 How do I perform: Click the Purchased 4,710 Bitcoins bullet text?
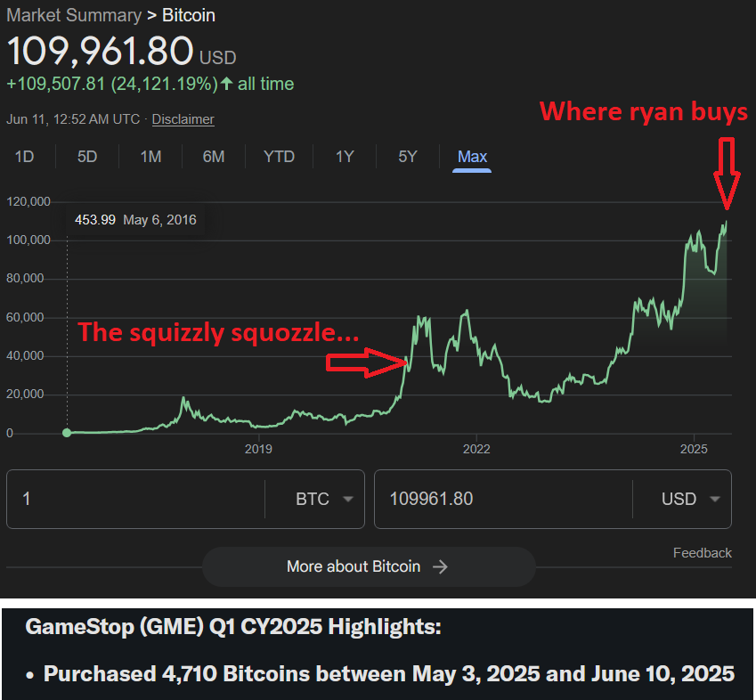[388, 673]
